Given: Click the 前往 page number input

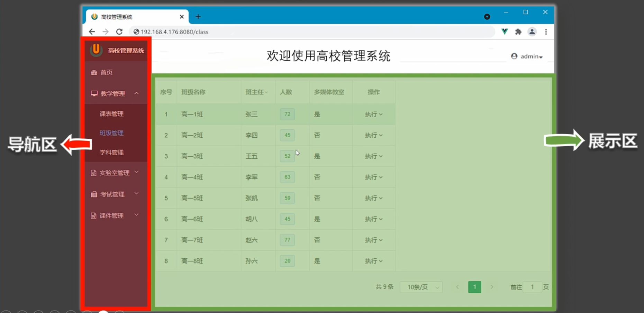Looking at the screenshot, I should pos(532,287).
